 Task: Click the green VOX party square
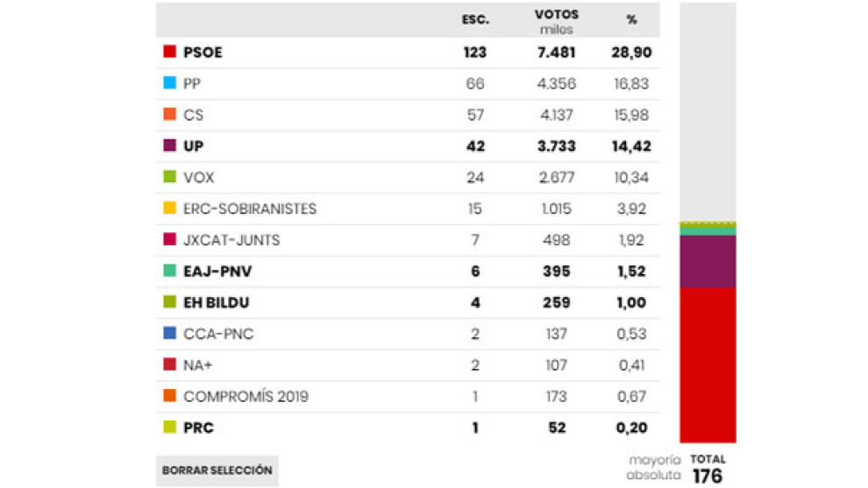[170, 177]
